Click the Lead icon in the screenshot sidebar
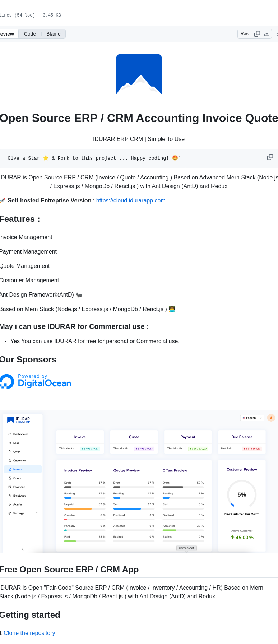The height and width of the screenshot is (644, 278). [x=10, y=443]
